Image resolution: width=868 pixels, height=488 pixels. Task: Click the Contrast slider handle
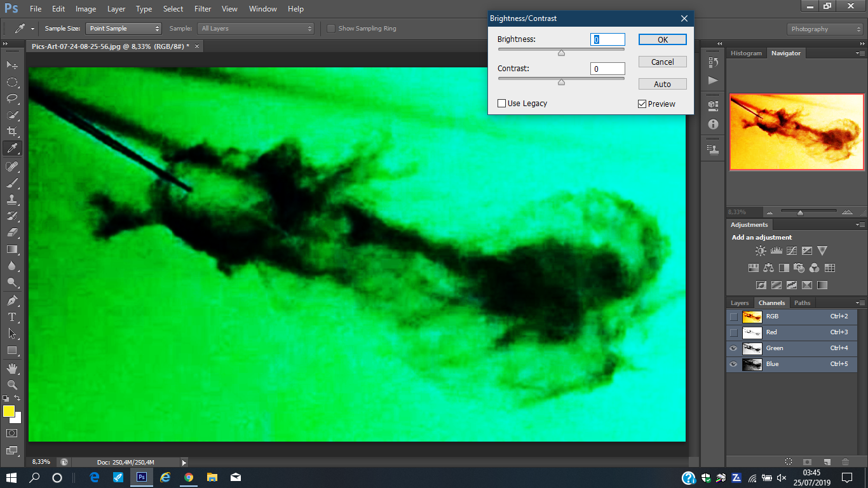point(561,82)
